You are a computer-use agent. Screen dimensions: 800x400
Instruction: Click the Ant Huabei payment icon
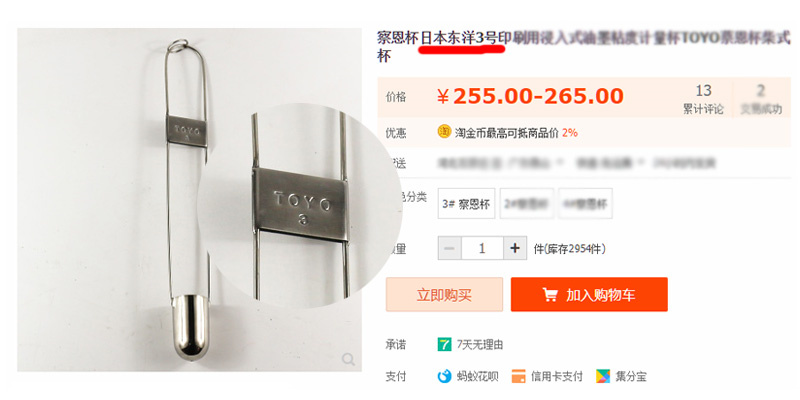[444, 377]
